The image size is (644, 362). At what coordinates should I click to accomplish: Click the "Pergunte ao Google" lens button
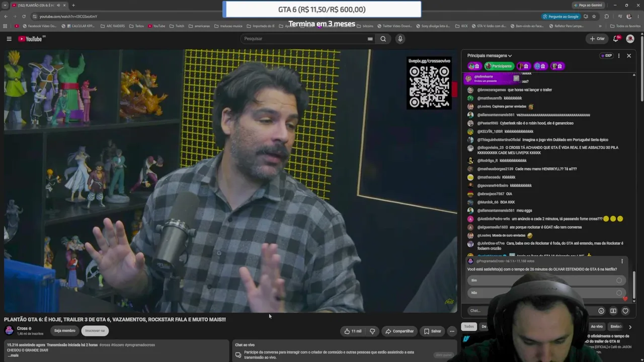(560, 17)
